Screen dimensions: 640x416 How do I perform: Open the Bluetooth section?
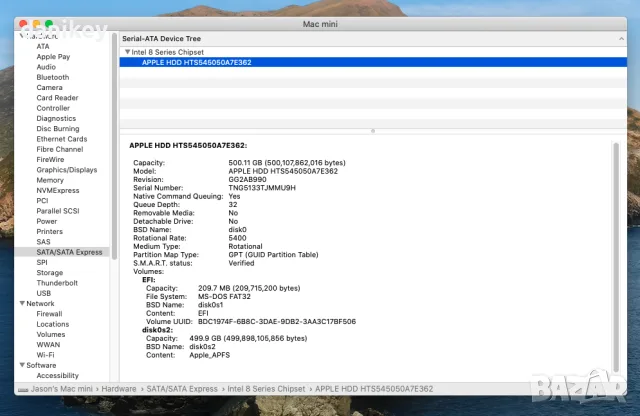pyautogui.click(x=53, y=77)
